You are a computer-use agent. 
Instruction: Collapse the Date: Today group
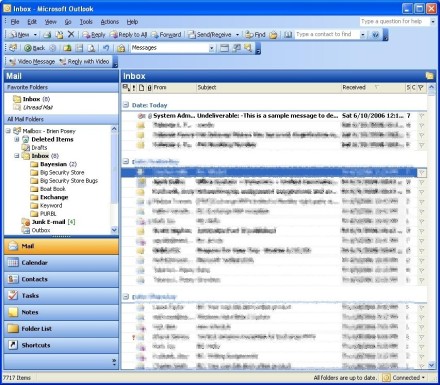(x=126, y=105)
